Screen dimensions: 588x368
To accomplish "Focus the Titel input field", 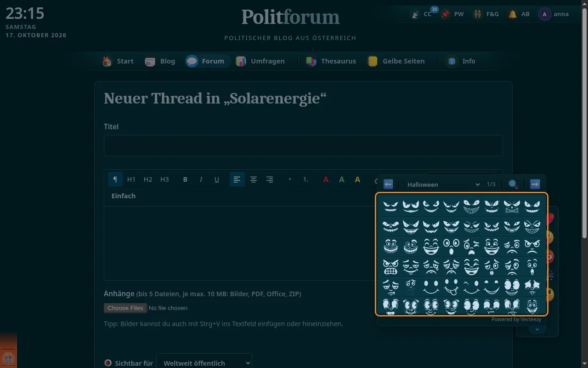I will tap(303, 145).
